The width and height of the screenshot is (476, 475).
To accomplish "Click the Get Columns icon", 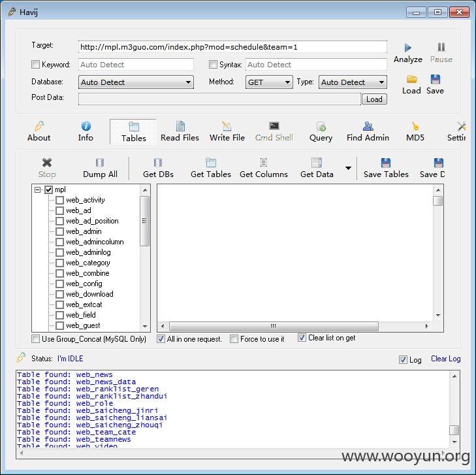I will pos(264,163).
